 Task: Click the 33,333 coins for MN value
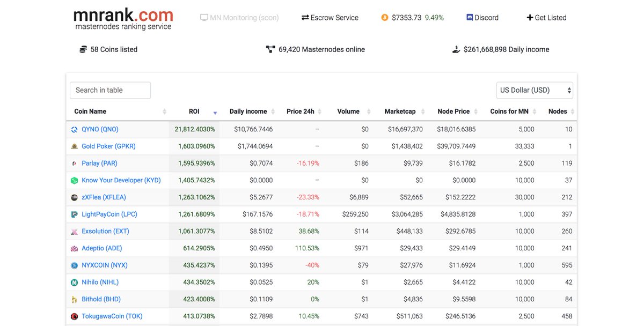point(524,146)
